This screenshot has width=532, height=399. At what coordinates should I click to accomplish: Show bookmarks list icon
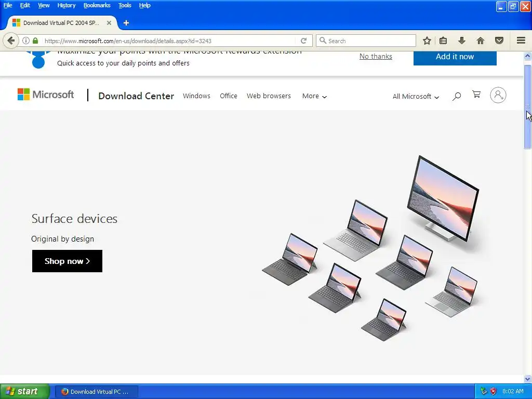(443, 41)
